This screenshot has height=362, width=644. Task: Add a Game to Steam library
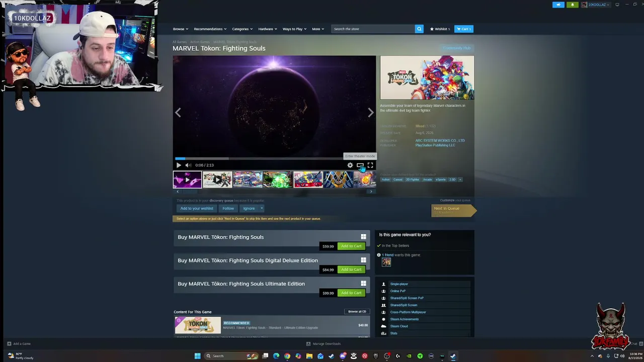click(19, 344)
